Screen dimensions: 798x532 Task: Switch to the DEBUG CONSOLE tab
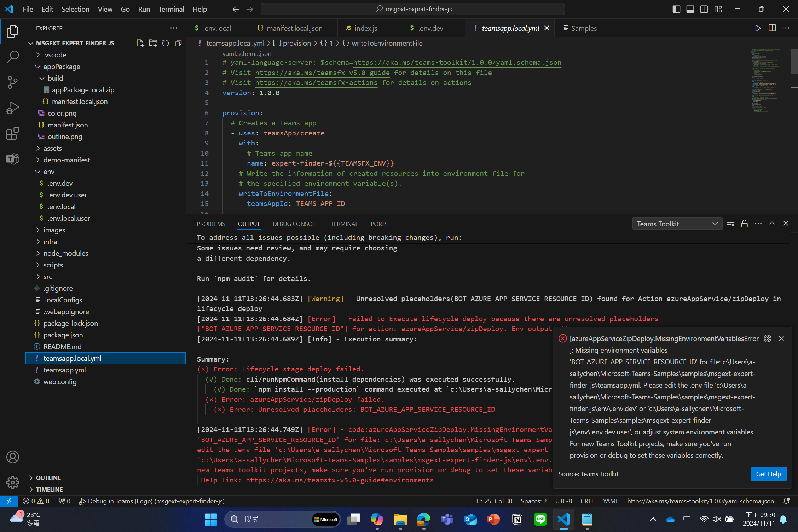pyautogui.click(x=295, y=224)
